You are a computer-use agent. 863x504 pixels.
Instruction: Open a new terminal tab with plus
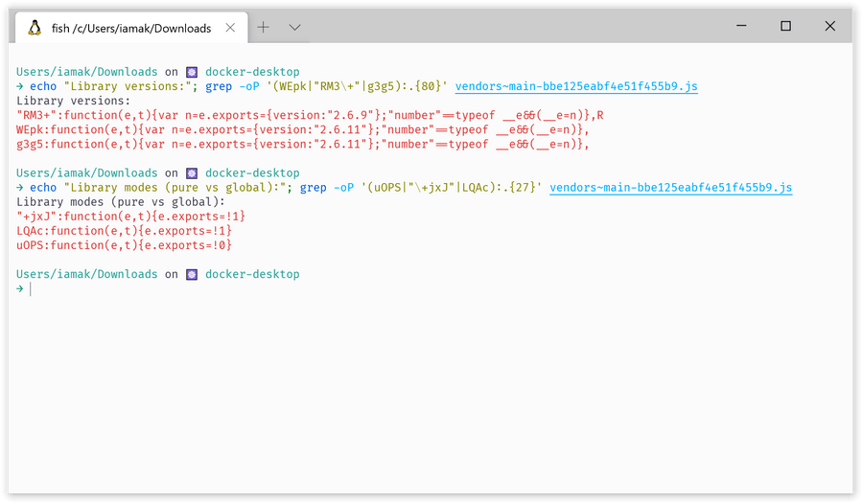[x=263, y=27]
